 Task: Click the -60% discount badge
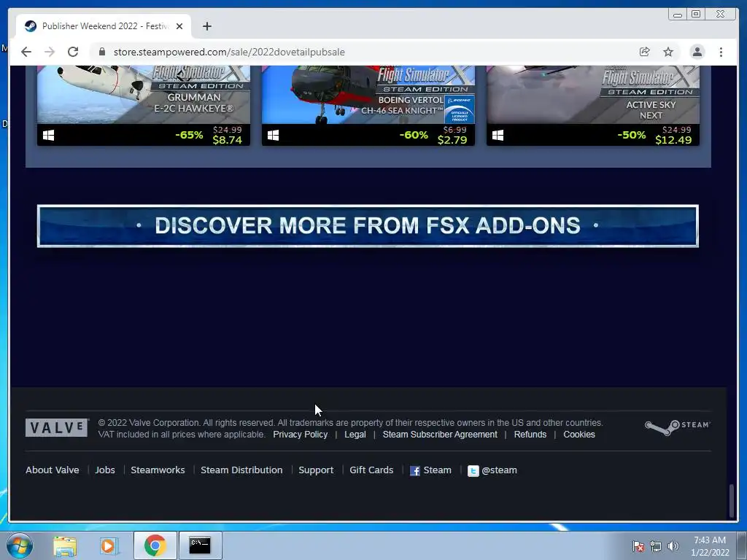[x=414, y=135]
